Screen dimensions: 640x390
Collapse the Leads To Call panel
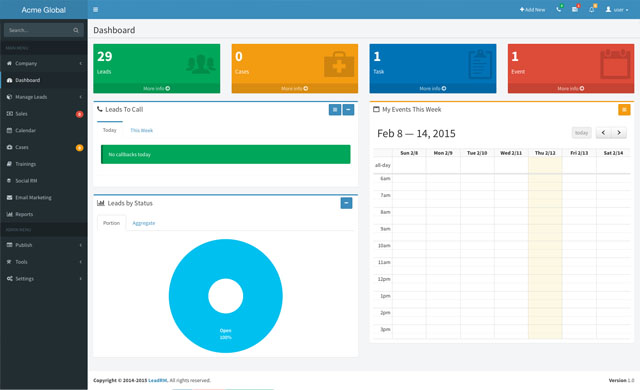point(348,109)
